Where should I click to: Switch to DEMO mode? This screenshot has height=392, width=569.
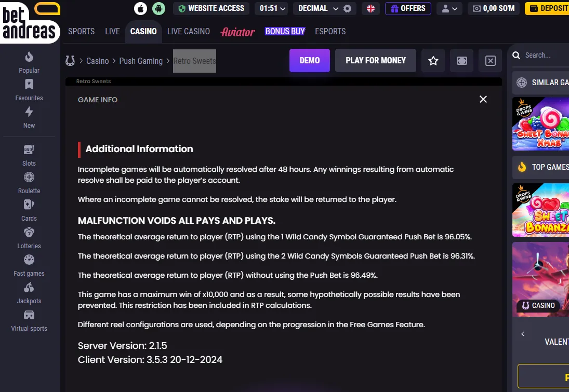tap(310, 61)
